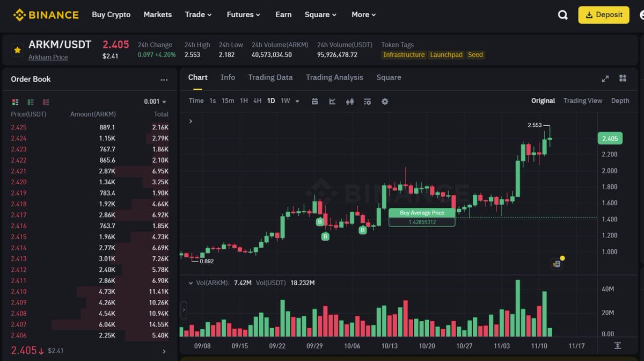Click the B buy marker near 09/29
Viewport: 644px width, 361px height.
tap(320, 222)
